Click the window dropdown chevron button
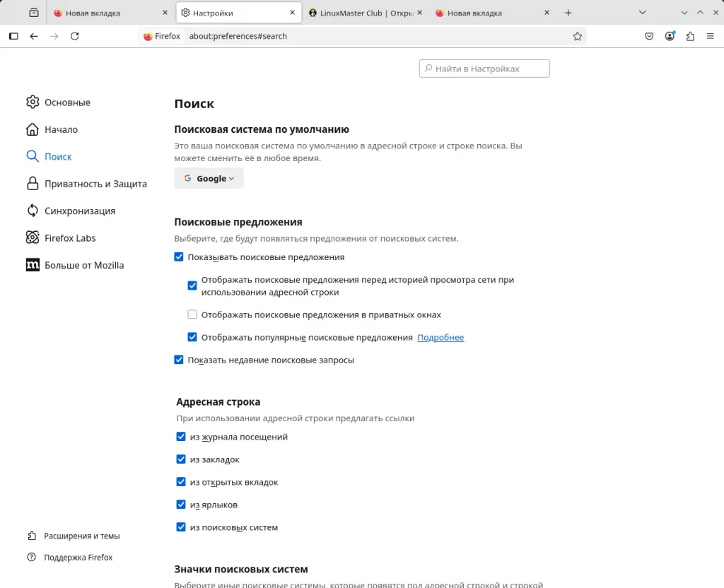Image resolution: width=724 pixels, height=588 pixels. [684, 13]
